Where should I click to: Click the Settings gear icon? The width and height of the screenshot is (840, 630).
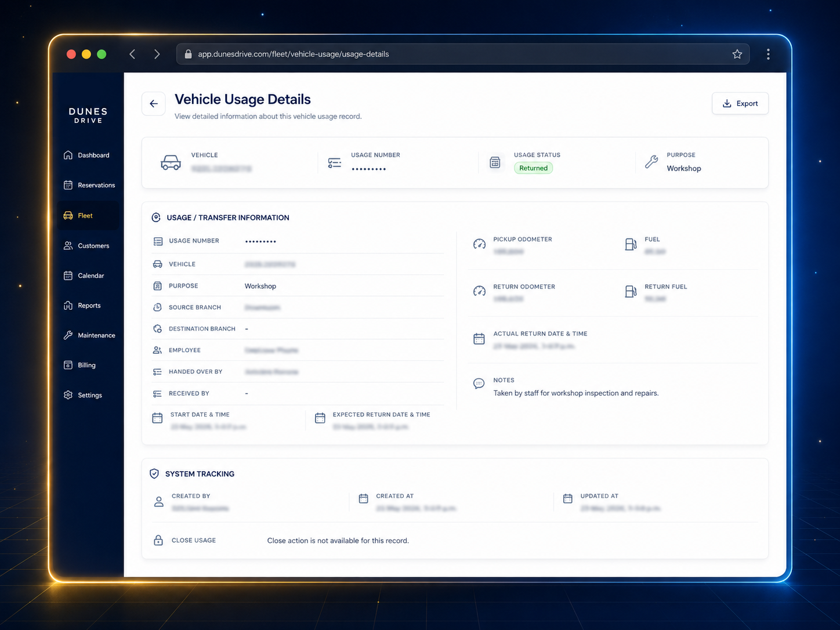coord(68,395)
